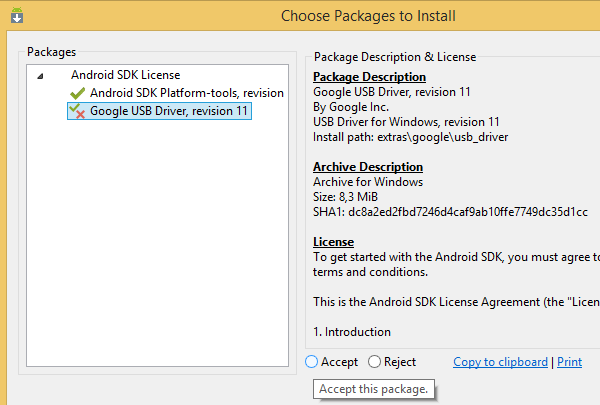
Task: Click the License heading
Action: [x=333, y=242]
